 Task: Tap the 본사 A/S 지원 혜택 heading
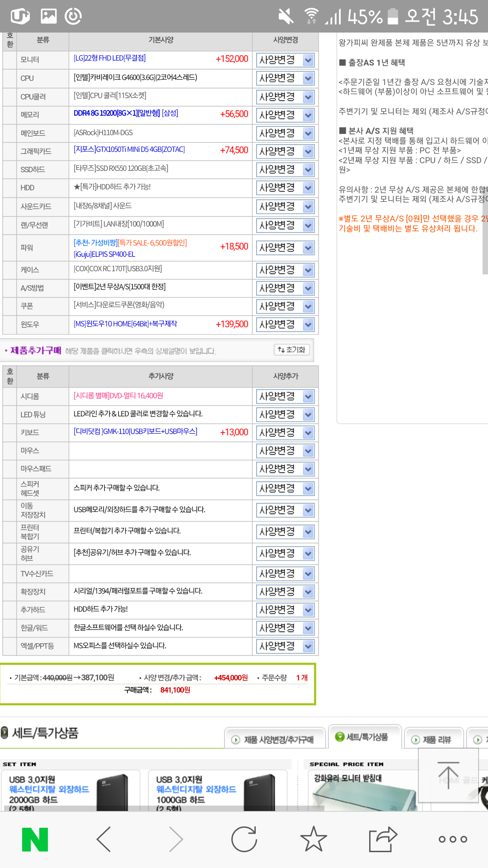click(376, 131)
